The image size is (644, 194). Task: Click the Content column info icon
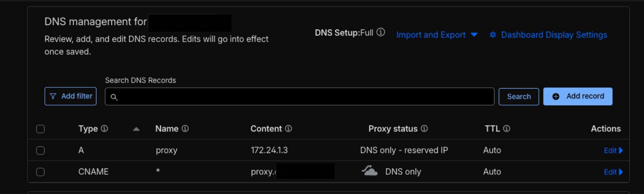[x=288, y=129]
